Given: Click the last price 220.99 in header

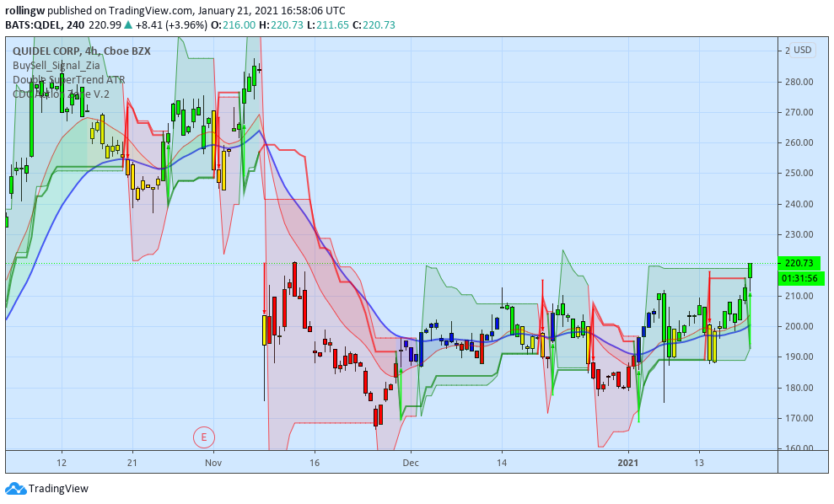Looking at the screenshot, I should [x=105, y=25].
